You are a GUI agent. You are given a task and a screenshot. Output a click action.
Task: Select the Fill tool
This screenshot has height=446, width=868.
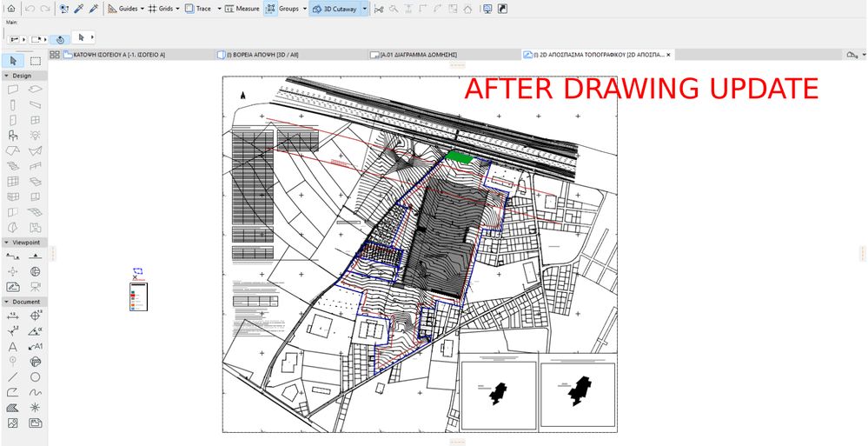point(13,408)
